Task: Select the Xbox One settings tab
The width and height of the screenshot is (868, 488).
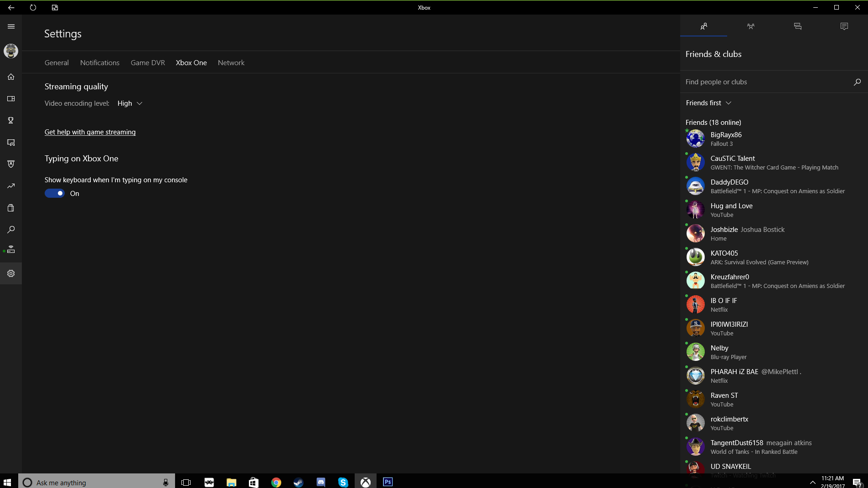Action: [191, 63]
